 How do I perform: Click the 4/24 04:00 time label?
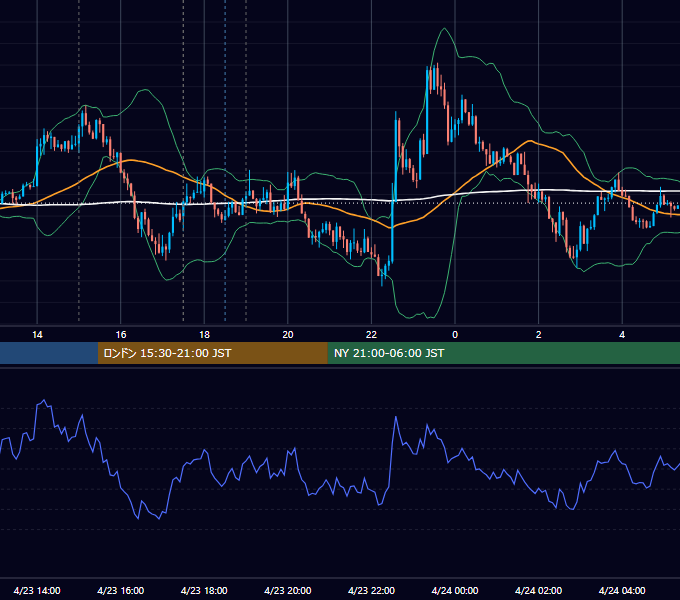(x=622, y=590)
